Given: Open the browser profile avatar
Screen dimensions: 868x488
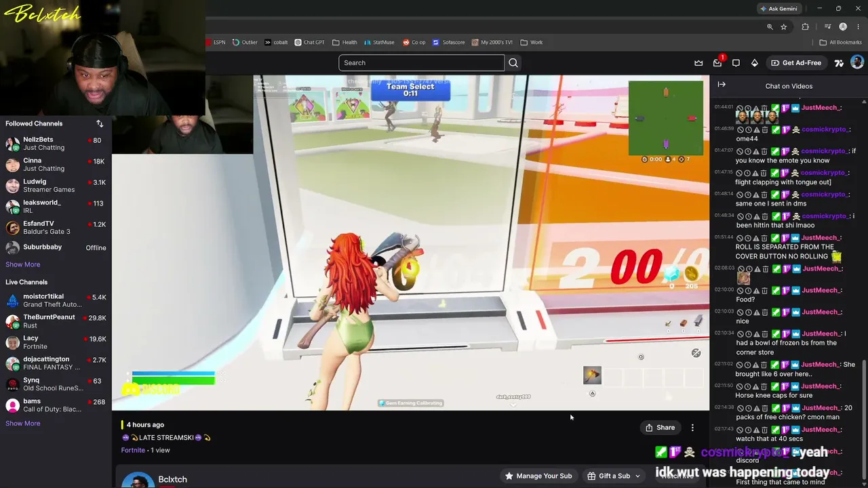Looking at the screenshot, I should coord(843,26).
